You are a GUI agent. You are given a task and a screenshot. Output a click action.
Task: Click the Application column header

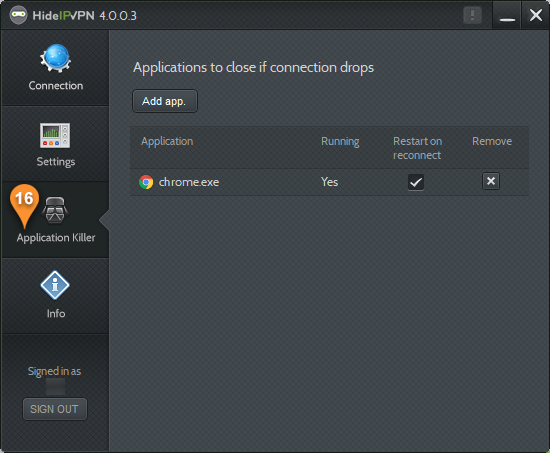[x=167, y=141]
